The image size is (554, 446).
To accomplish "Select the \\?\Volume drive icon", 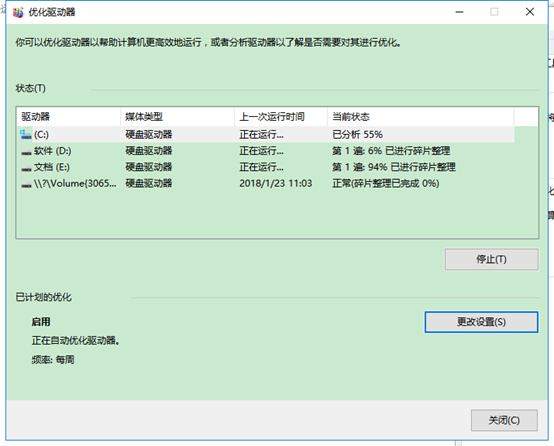I will pyautogui.click(x=26, y=185).
